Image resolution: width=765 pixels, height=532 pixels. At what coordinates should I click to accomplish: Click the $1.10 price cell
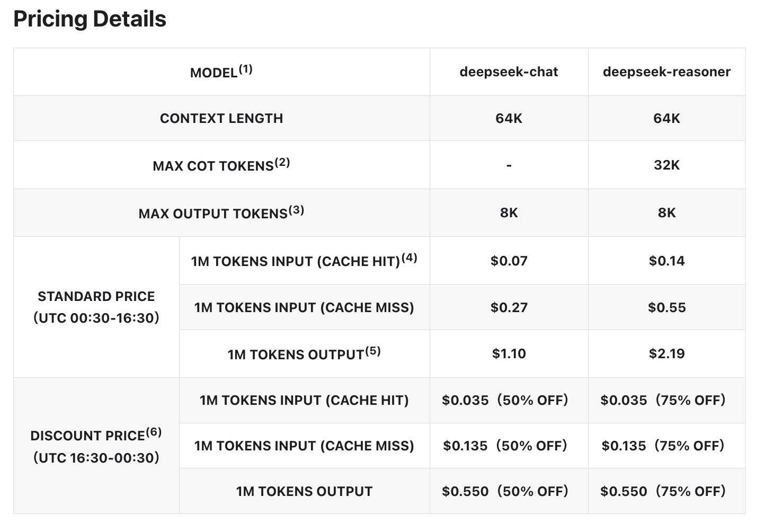click(509, 353)
